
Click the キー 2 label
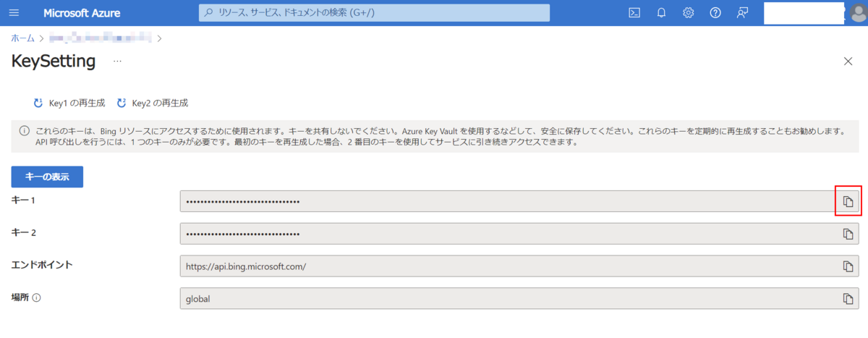[x=24, y=232]
